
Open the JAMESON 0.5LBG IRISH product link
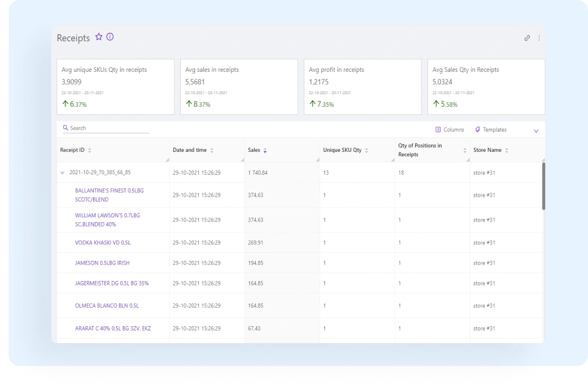[102, 262]
